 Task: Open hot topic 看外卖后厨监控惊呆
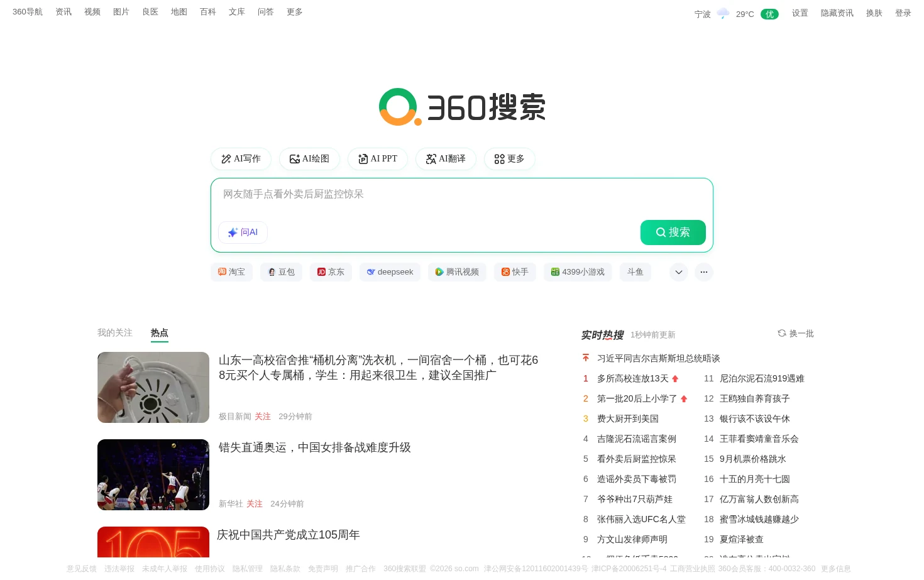pos(637,459)
